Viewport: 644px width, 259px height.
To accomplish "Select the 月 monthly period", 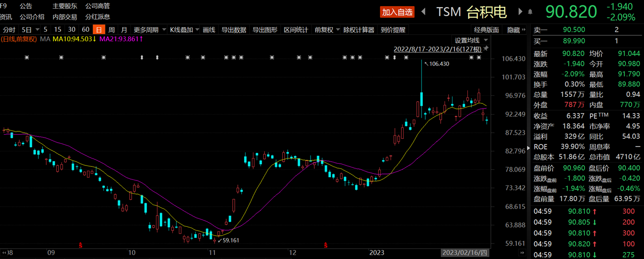I will click(124, 30).
